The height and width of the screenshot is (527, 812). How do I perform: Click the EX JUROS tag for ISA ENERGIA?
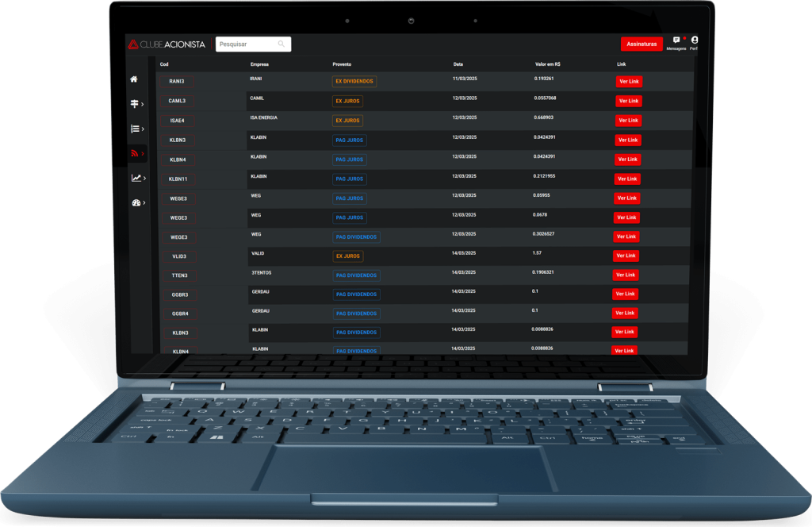pos(347,121)
